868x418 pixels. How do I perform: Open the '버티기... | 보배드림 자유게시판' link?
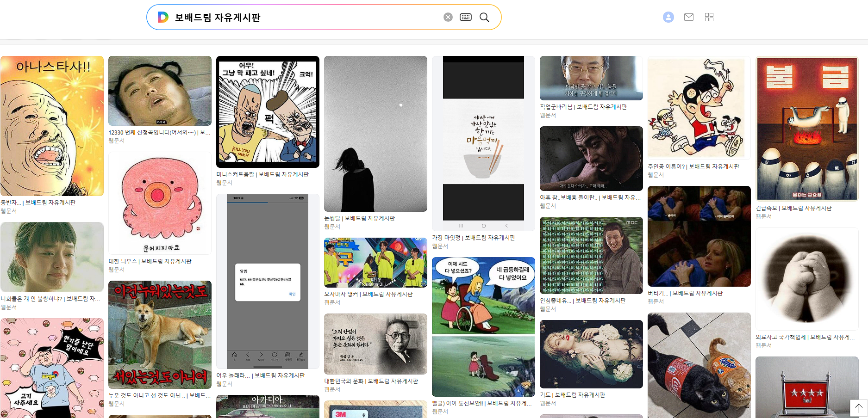pyautogui.click(x=685, y=293)
